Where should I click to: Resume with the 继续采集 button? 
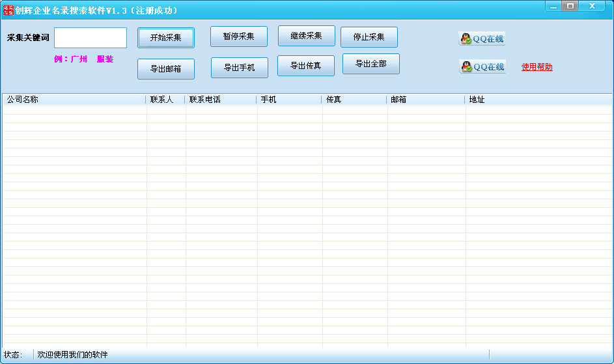point(306,36)
